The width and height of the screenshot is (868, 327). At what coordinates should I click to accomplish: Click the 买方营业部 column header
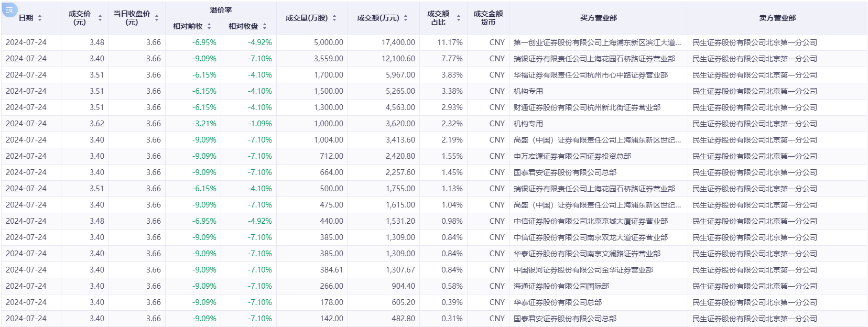click(598, 18)
